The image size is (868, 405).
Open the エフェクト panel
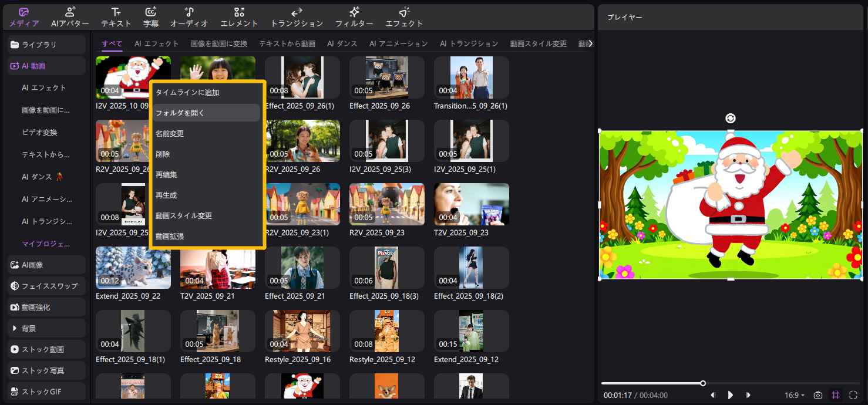[404, 17]
